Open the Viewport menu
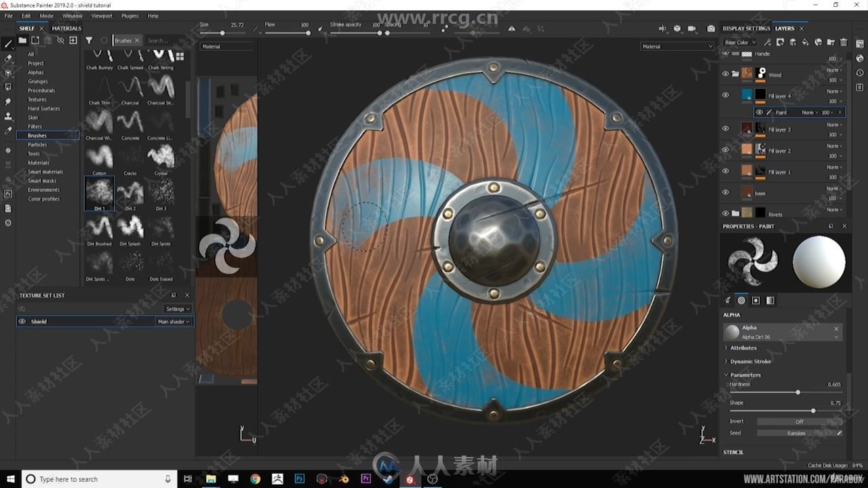This screenshot has width=868, height=488. click(102, 16)
